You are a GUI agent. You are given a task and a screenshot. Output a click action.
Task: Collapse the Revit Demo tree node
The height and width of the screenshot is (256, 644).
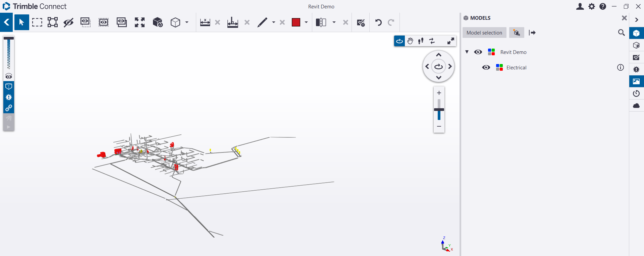coord(467,52)
